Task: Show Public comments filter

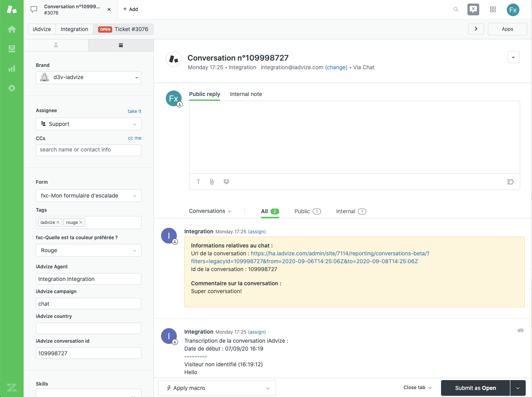Action: tap(308, 211)
